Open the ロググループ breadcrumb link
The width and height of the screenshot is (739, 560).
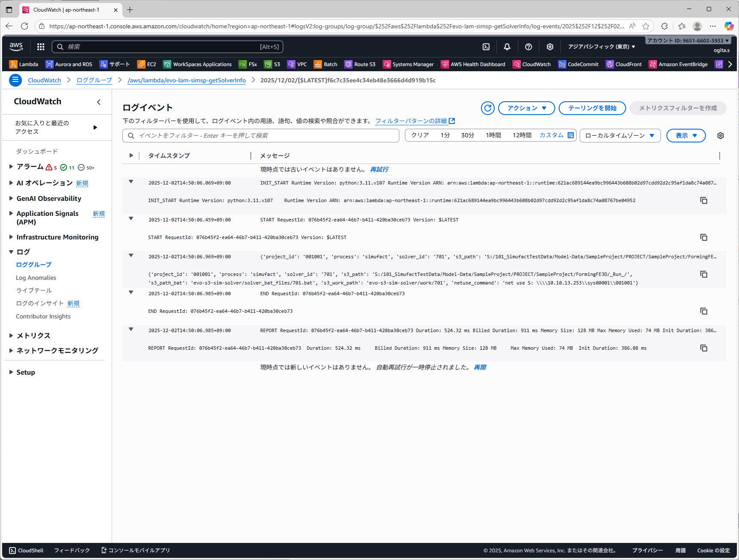(94, 80)
